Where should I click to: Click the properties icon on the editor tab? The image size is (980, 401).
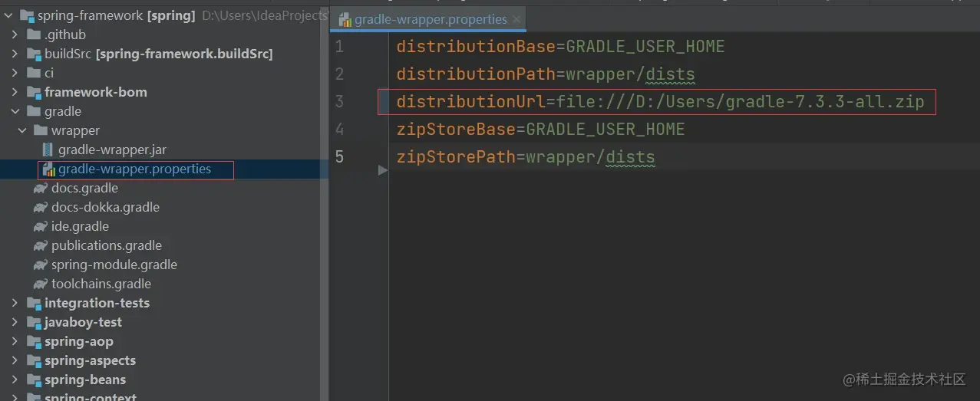345,20
